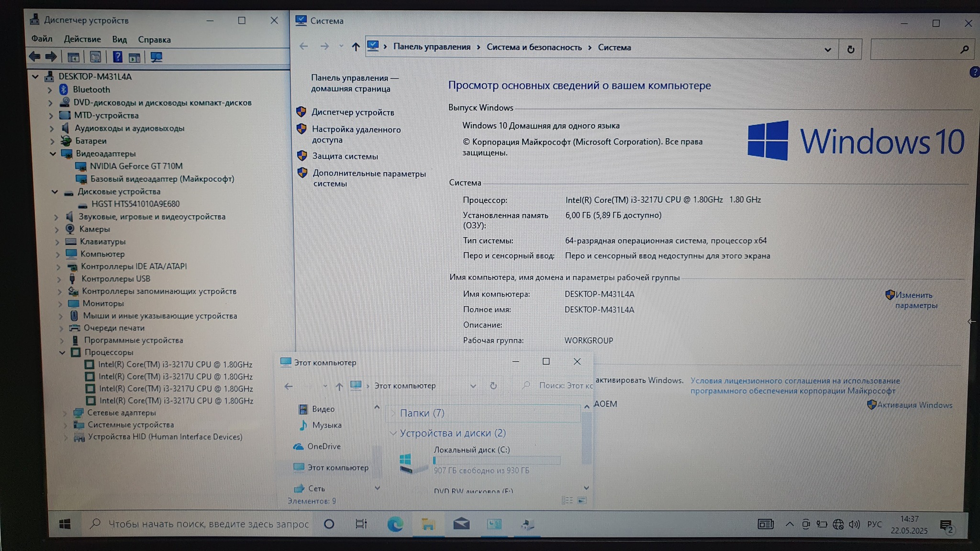Open the Справка menu in Device Manager
Screen dimensions: 980x551
(154, 40)
